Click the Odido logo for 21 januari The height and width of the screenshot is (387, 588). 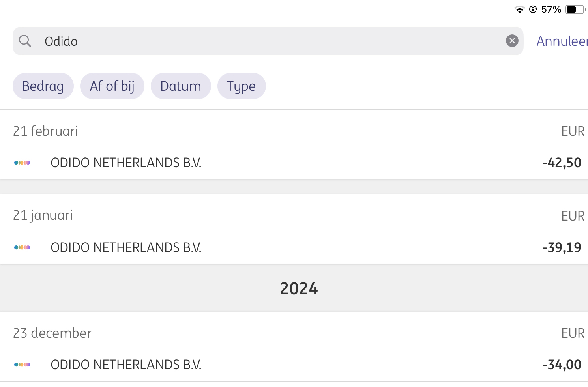(22, 247)
